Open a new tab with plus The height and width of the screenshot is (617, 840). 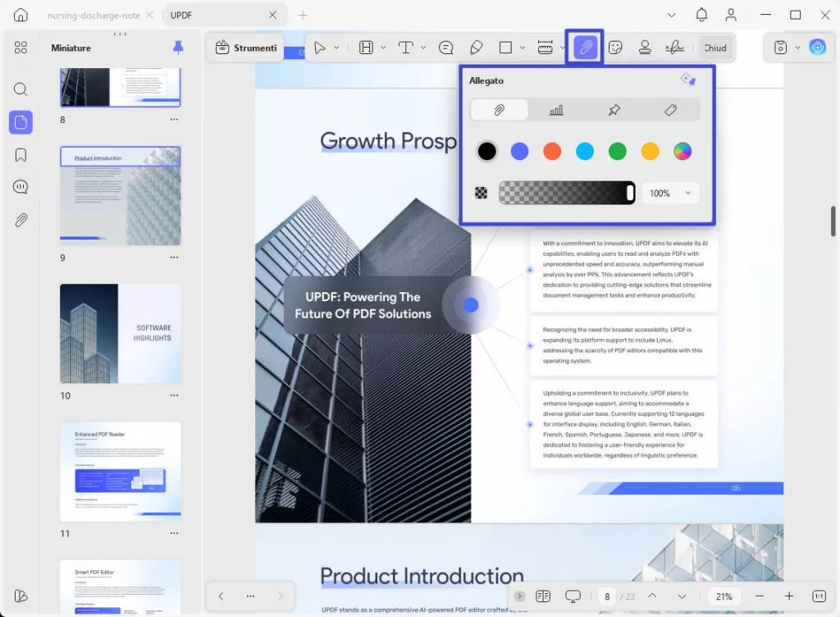(x=303, y=15)
